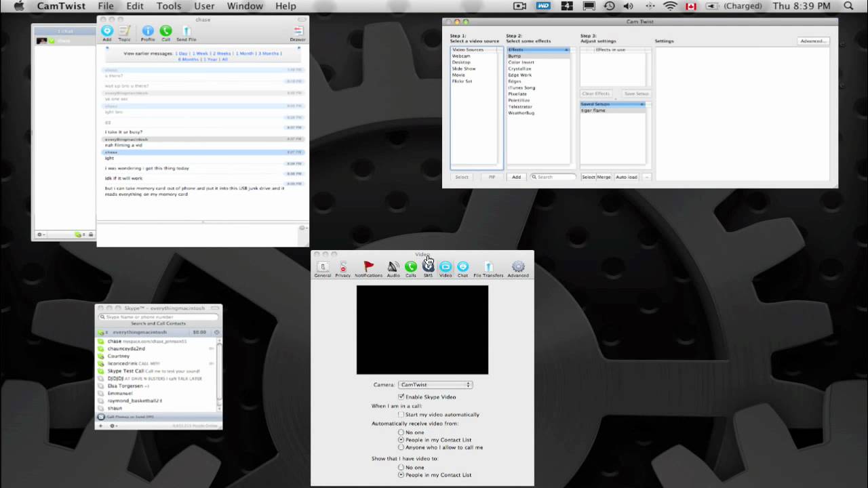868x488 pixels.
Task: Click printer icon at chat drawer bottom
Action: coord(91,235)
